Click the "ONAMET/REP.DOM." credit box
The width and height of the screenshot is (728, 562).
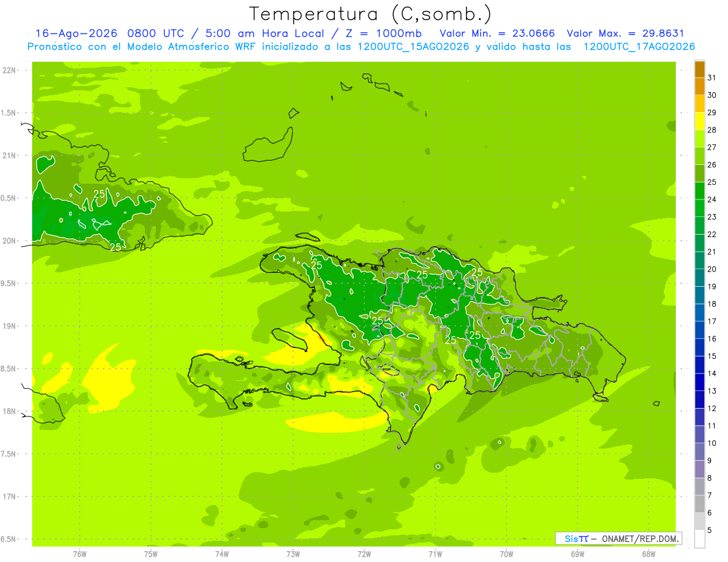point(619,538)
